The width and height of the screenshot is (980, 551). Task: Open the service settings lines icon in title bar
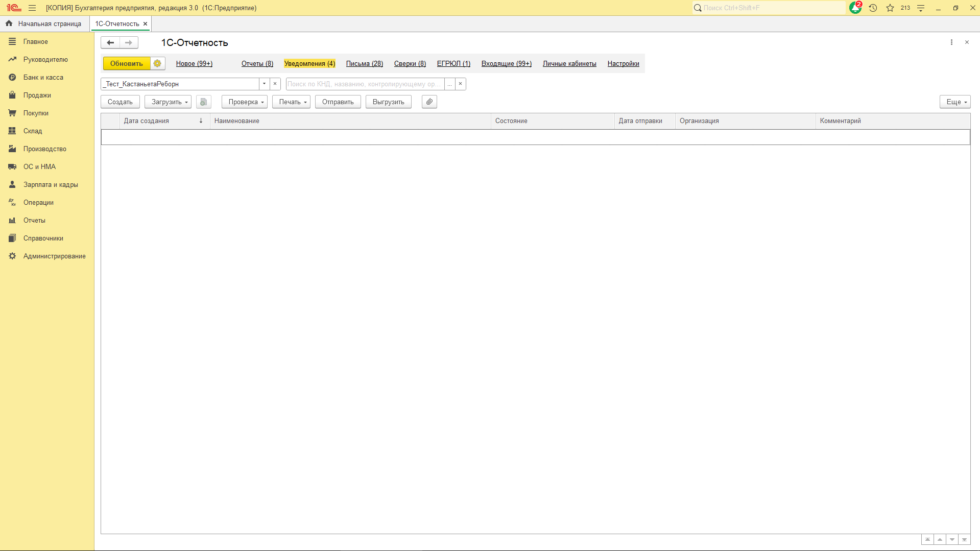pyautogui.click(x=921, y=8)
